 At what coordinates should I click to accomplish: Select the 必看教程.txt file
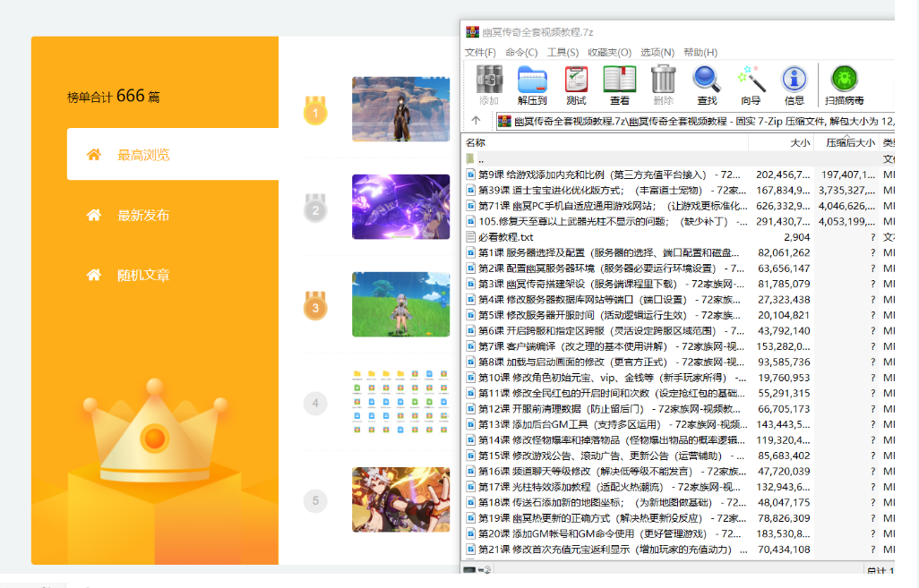[506, 237]
